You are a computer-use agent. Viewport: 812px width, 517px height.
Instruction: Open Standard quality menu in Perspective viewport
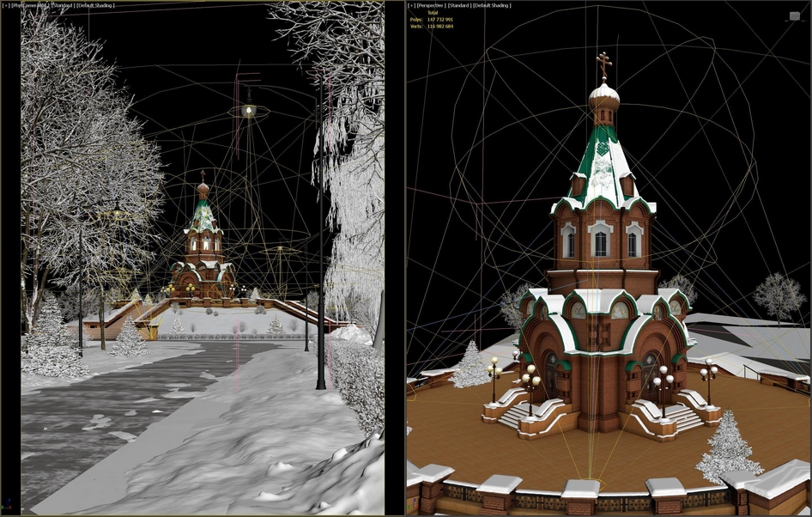(x=459, y=5)
